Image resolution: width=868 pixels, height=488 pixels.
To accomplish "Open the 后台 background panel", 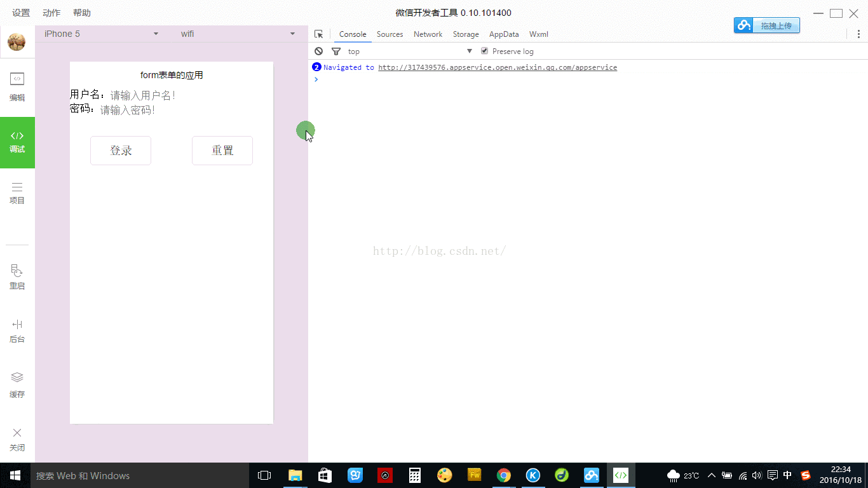I will pos(17,330).
